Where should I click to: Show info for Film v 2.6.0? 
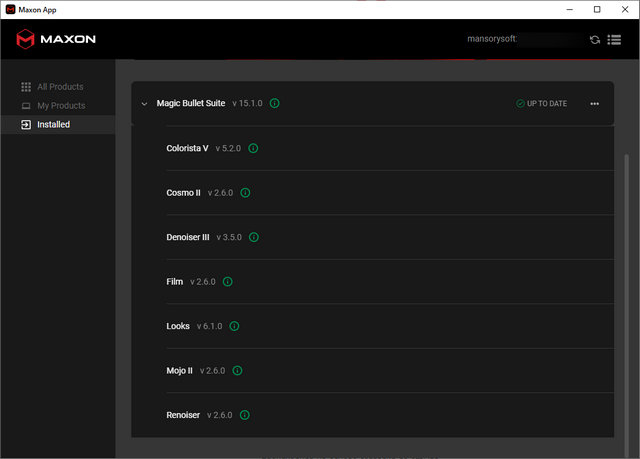point(227,282)
